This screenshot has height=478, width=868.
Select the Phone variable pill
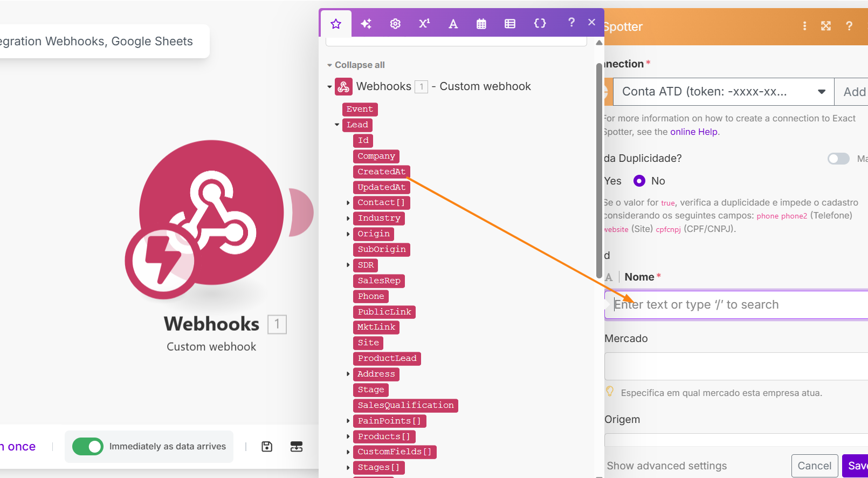371,297
